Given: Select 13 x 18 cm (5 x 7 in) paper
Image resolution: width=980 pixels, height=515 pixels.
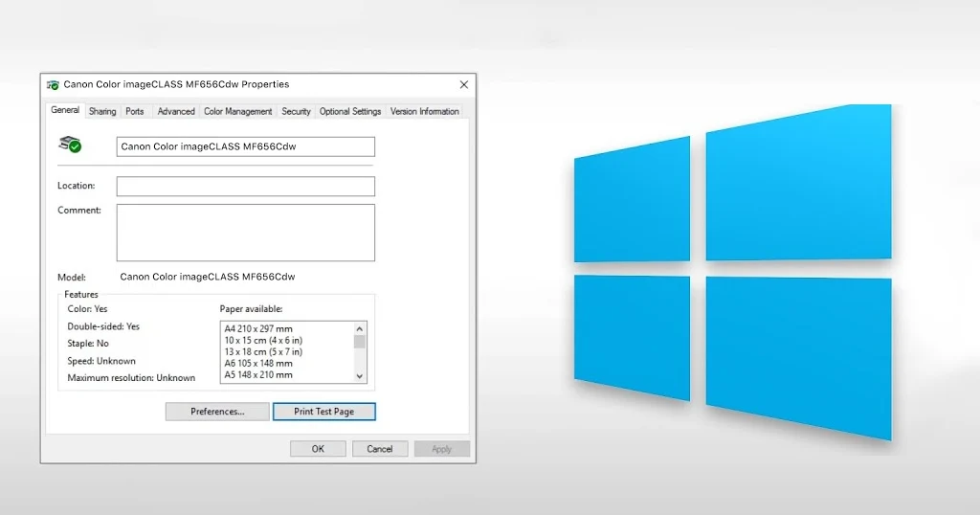Looking at the screenshot, I should pos(263,352).
